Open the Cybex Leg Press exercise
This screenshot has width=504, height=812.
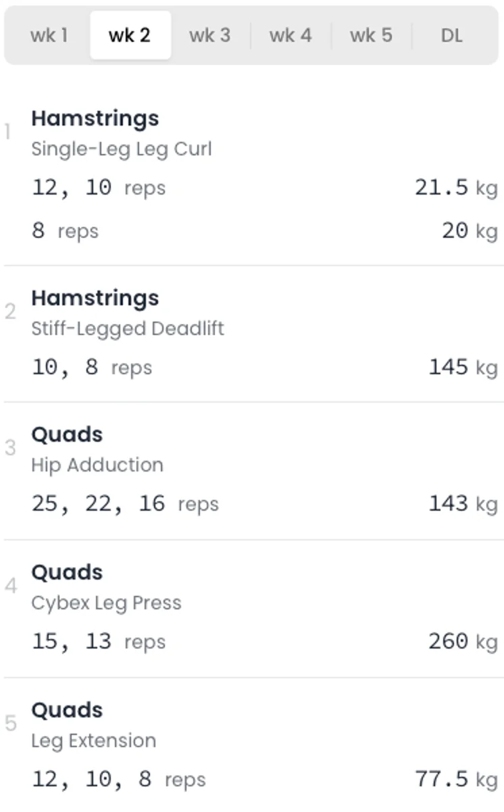[106, 603]
